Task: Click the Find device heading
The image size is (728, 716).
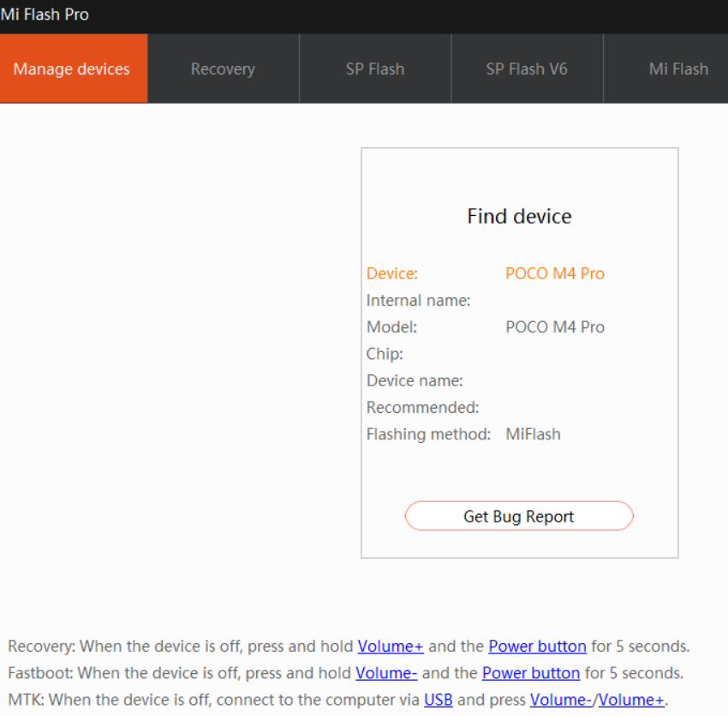Action: [519, 217]
